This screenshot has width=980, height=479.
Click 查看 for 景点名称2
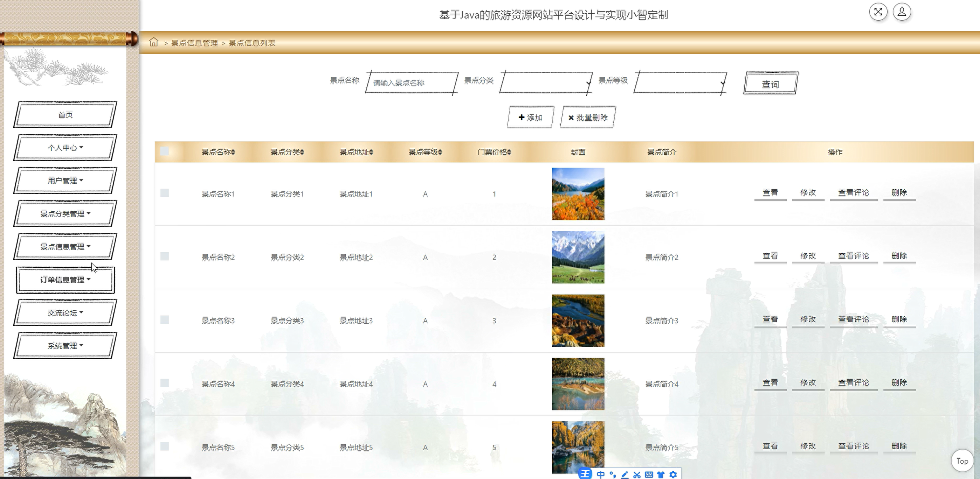point(771,256)
